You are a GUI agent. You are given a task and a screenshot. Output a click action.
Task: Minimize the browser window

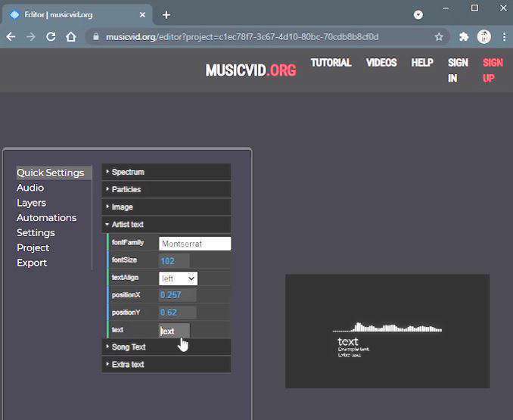(x=446, y=8)
